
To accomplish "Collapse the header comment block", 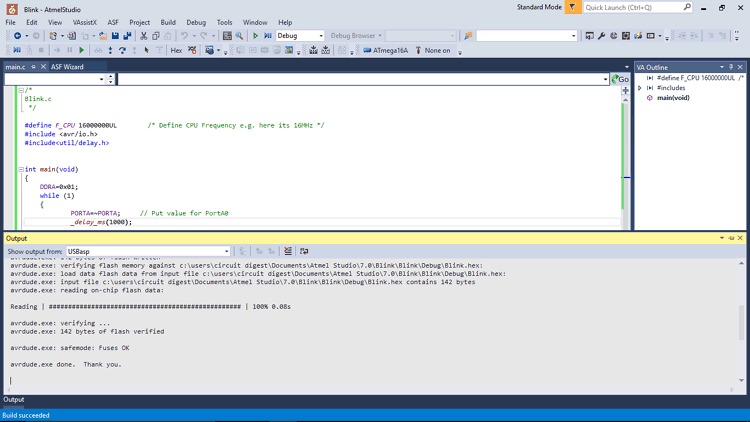I will click(21, 90).
